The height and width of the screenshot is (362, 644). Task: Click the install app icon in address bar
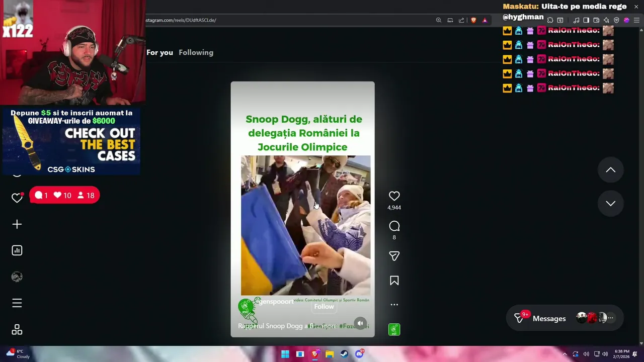click(x=450, y=20)
